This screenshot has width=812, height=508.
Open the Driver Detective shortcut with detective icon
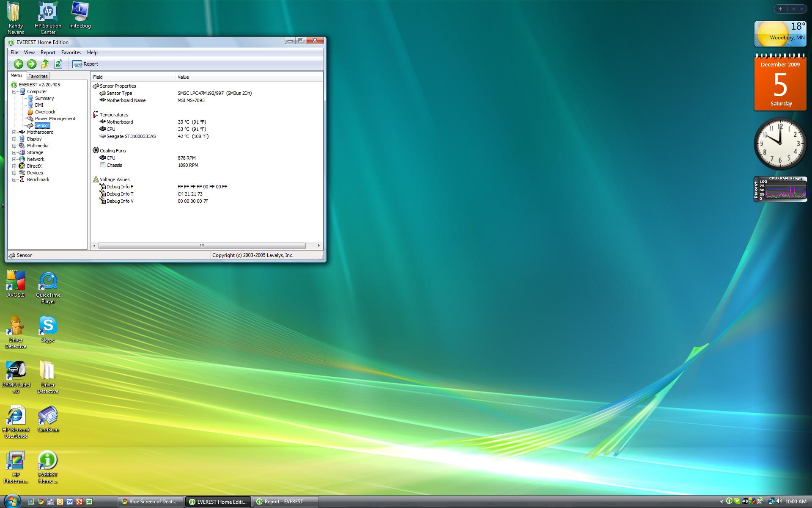[16, 332]
